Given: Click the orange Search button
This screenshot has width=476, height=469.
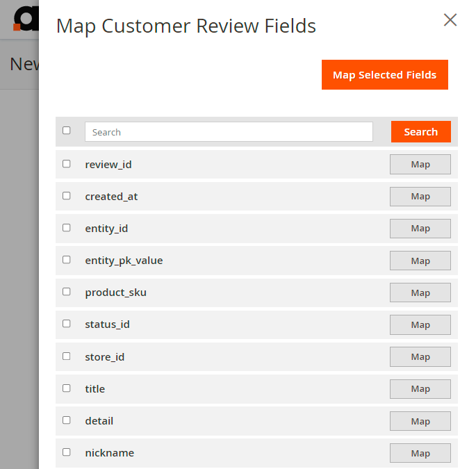Looking at the screenshot, I should click(x=420, y=132).
